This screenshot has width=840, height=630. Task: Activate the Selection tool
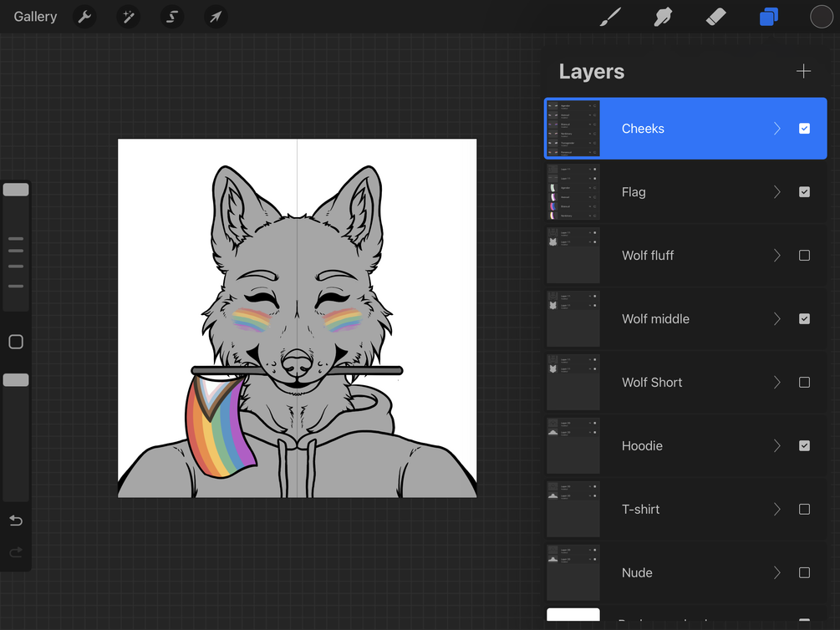172,17
